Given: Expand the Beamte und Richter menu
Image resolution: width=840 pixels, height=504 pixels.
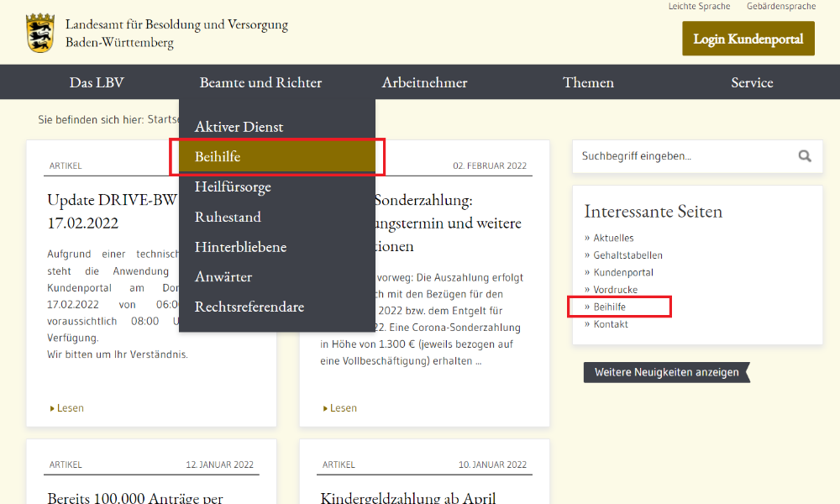Looking at the screenshot, I should 260,82.
